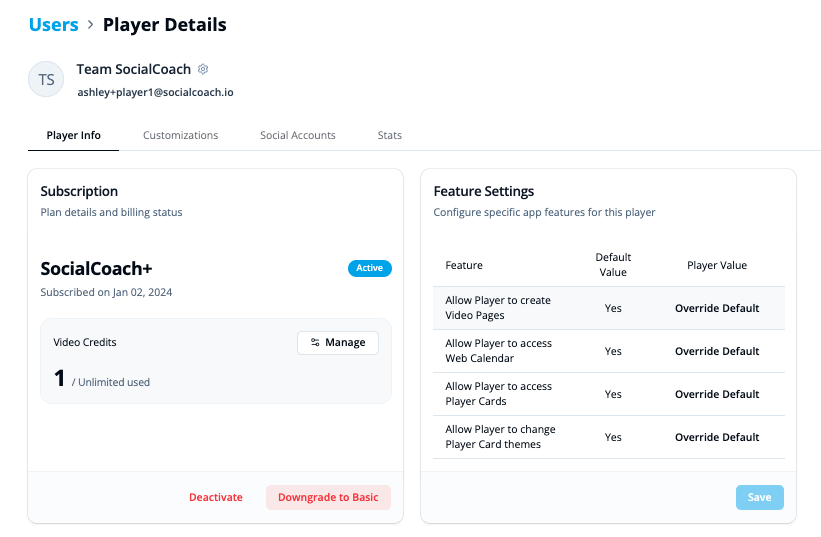821x537 pixels.
Task: Click the video credits count '1'
Action: coord(59,378)
